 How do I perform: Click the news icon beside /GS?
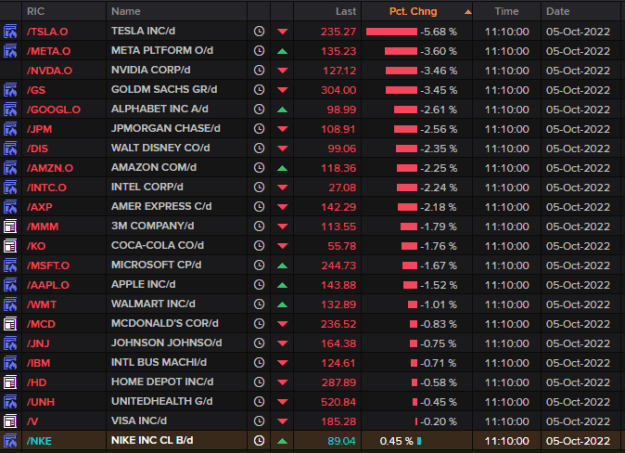(10, 90)
